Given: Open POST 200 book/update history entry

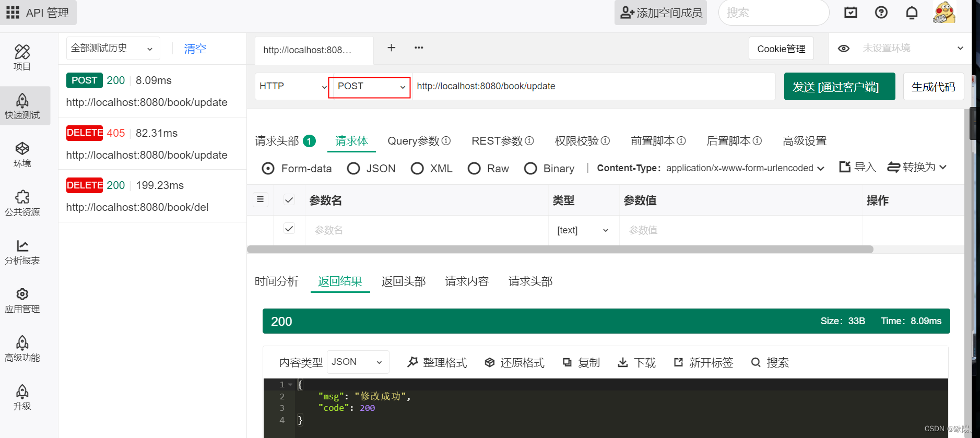Looking at the screenshot, I should (152, 91).
